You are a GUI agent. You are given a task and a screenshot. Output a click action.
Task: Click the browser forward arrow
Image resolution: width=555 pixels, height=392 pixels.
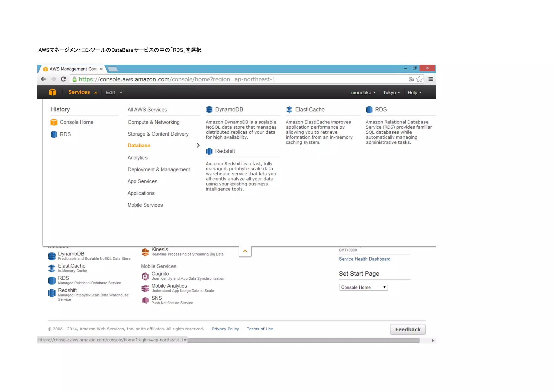coord(53,79)
